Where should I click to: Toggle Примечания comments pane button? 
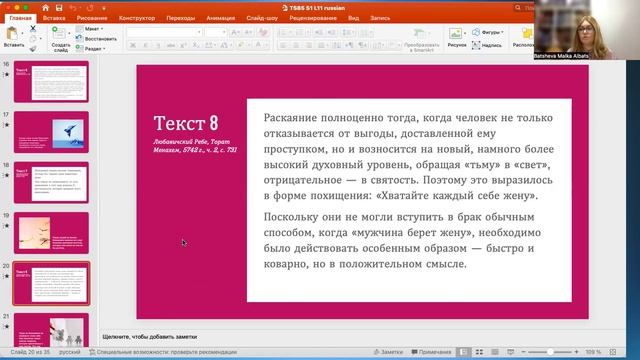[x=431, y=352]
